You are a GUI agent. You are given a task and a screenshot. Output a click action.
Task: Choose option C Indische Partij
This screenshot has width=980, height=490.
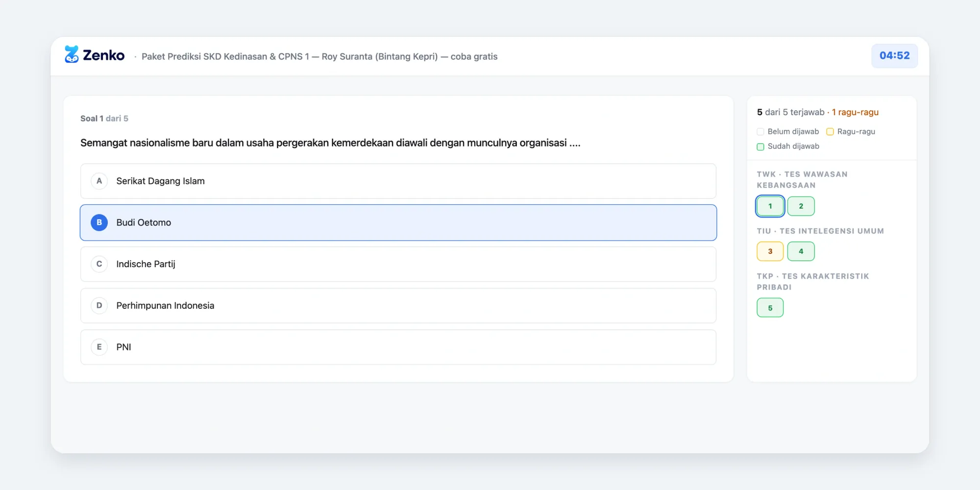tap(398, 264)
